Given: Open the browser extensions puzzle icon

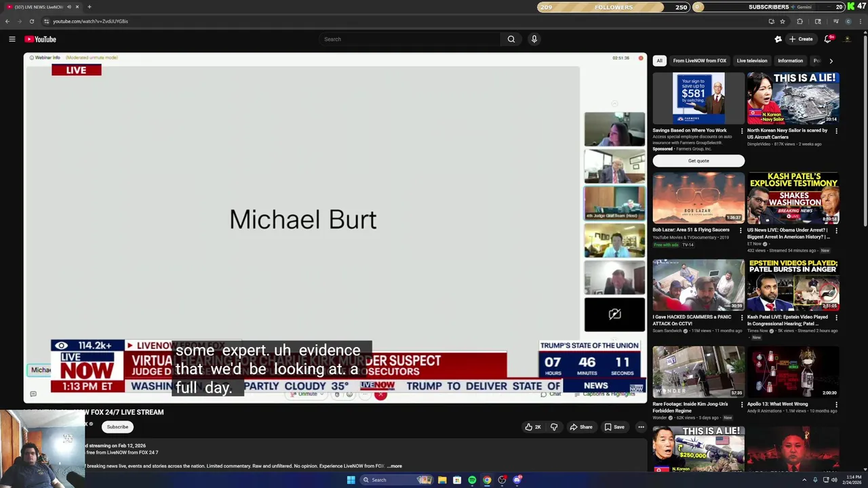Looking at the screenshot, I should coord(800,21).
